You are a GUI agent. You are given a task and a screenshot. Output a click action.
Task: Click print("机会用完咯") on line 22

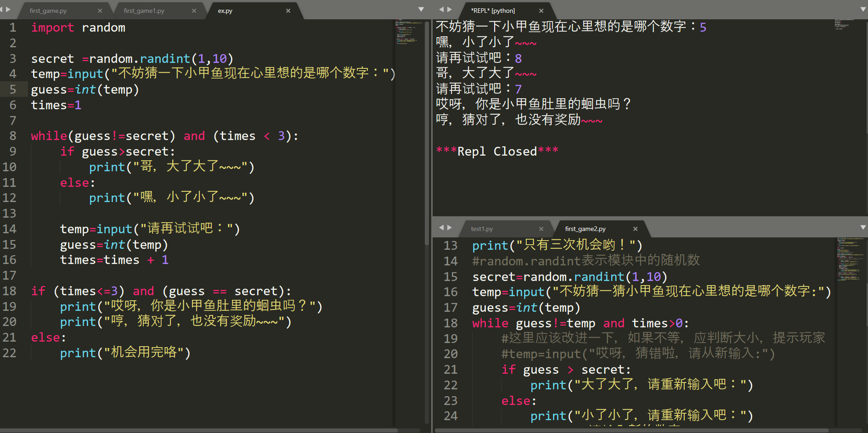pos(125,353)
